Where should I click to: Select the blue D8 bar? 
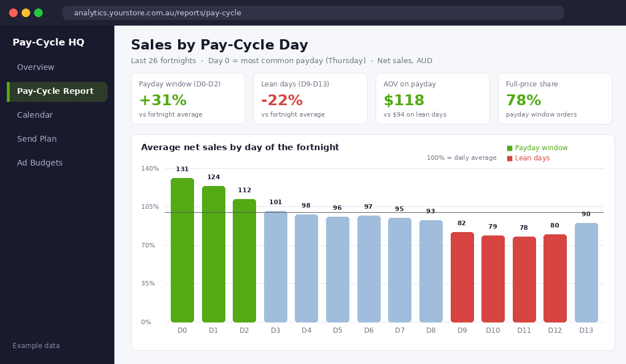pyautogui.click(x=431, y=271)
